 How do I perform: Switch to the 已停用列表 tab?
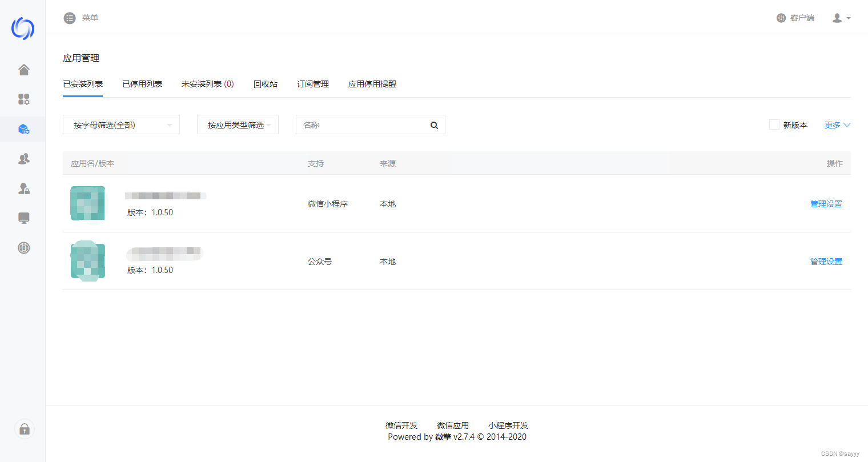[x=142, y=84]
